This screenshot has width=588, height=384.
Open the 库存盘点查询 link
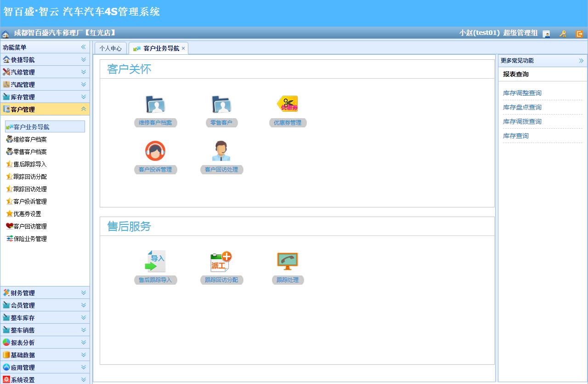(522, 107)
